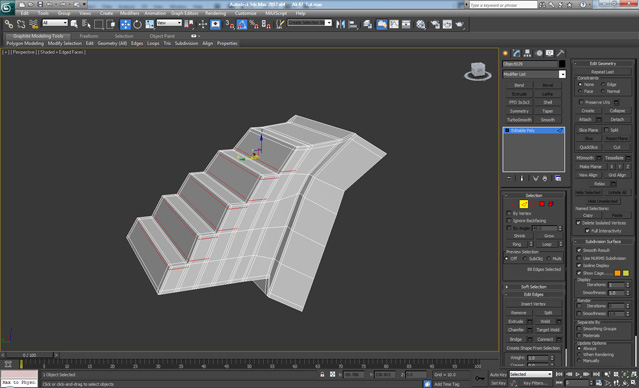Open the Create command panel tab

(x=506, y=53)
